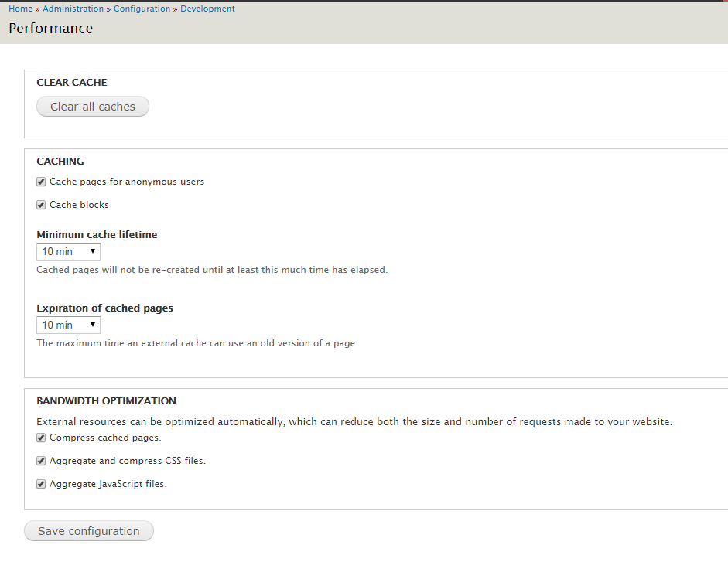Click the arrow on Expiration select box

pos(93,325)
